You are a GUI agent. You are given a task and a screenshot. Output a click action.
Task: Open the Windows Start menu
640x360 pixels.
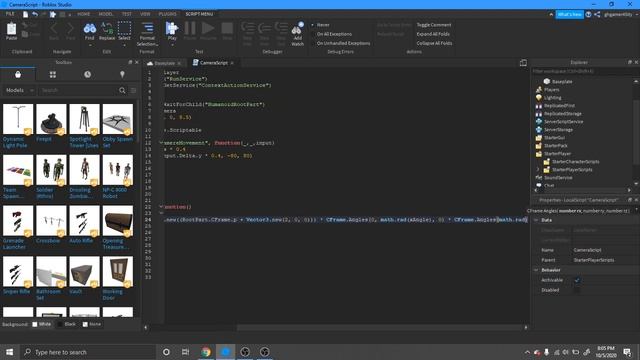[9, 352]
